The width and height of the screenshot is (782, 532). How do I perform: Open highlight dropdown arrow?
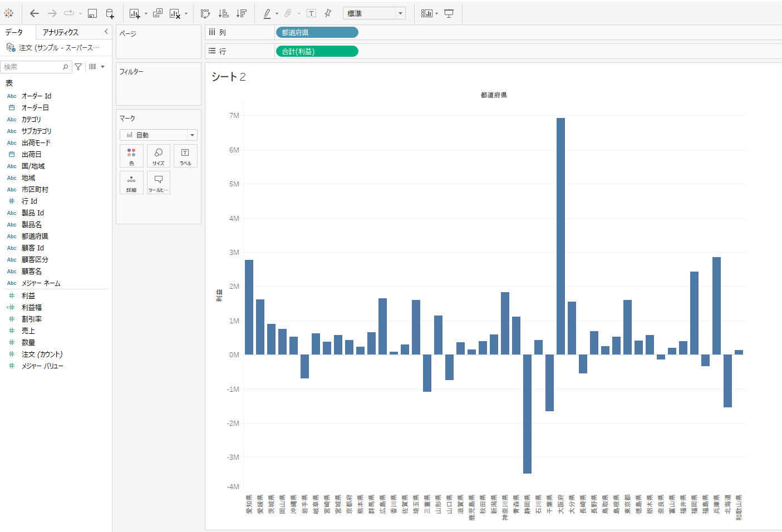(277, 13)
